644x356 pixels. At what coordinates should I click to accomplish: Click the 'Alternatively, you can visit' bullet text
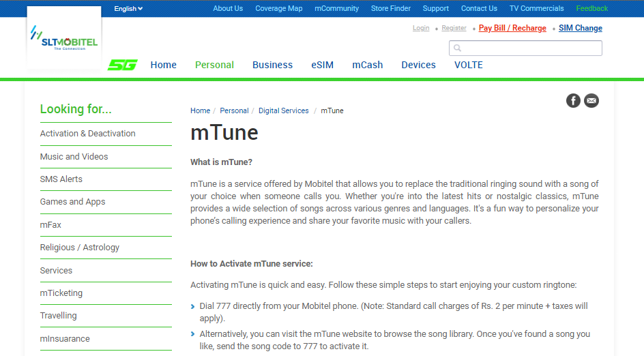coord(395,340)
